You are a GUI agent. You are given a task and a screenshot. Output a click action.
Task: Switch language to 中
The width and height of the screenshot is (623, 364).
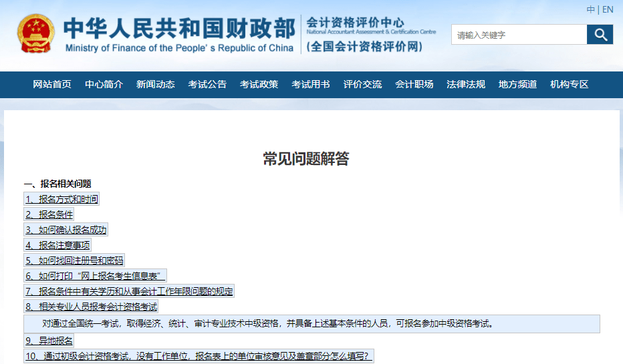590,9
